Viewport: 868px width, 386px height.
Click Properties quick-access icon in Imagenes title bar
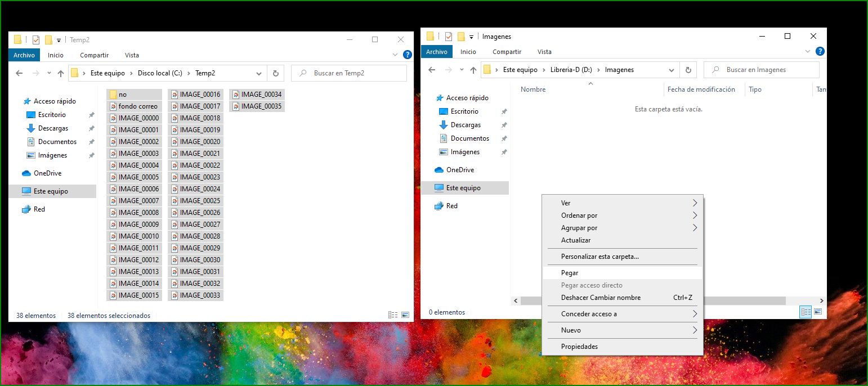point(449,37)
